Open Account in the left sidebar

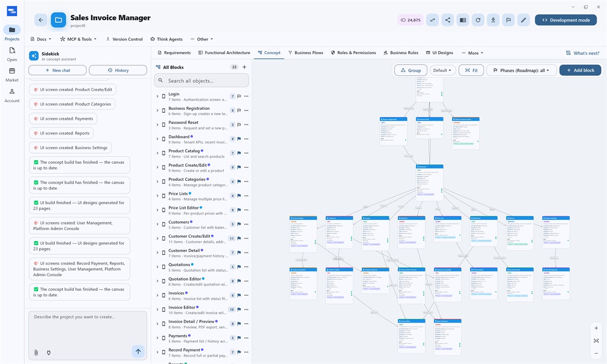[x=12, y=95]
